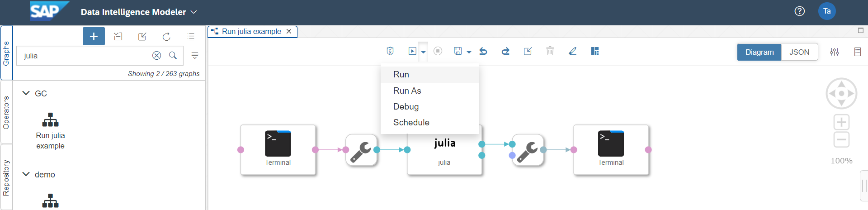Click the run graph play icon

[412, 51]
